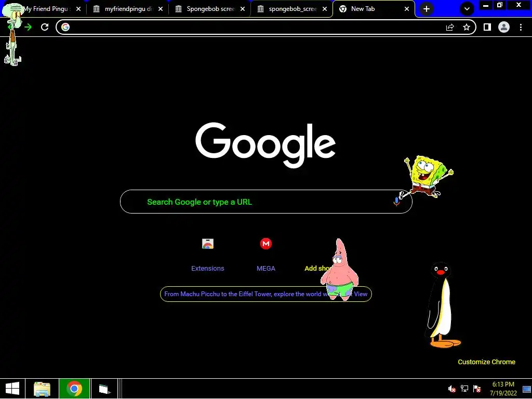
Task: Click the Search Google or type a URL box
Action: coord(266,202)
